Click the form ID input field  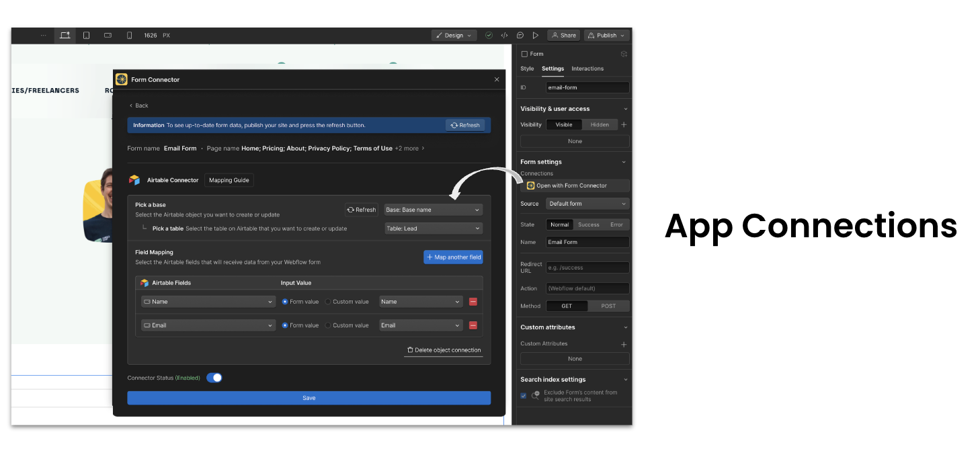point(587,87)
